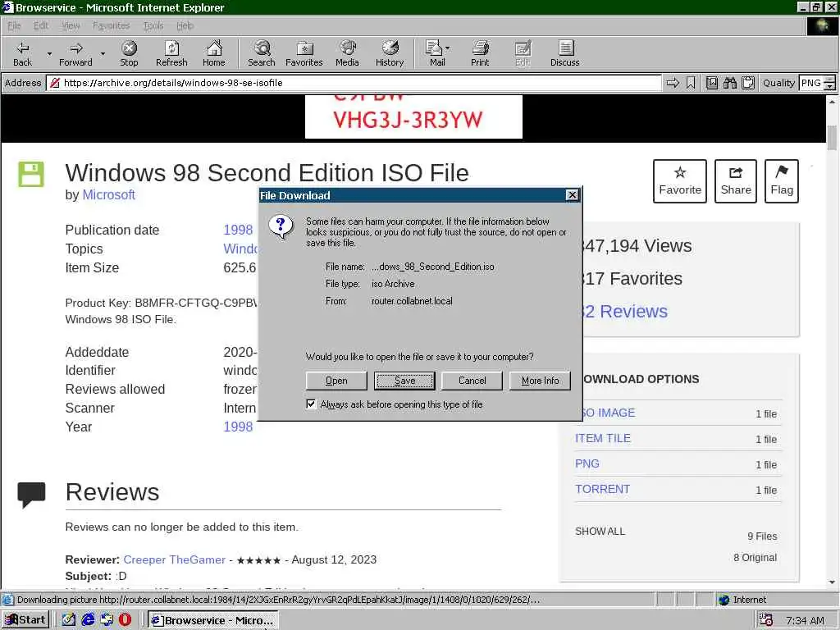Refresh the current page
Image resolution: width=840 pixels, height=630 pixels.
pos(171,53)
